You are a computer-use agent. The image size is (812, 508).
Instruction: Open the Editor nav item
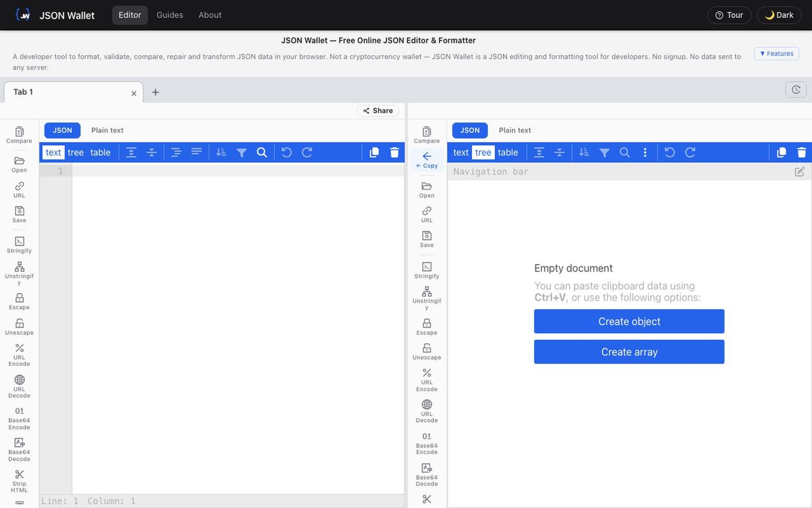pos(130,15)
